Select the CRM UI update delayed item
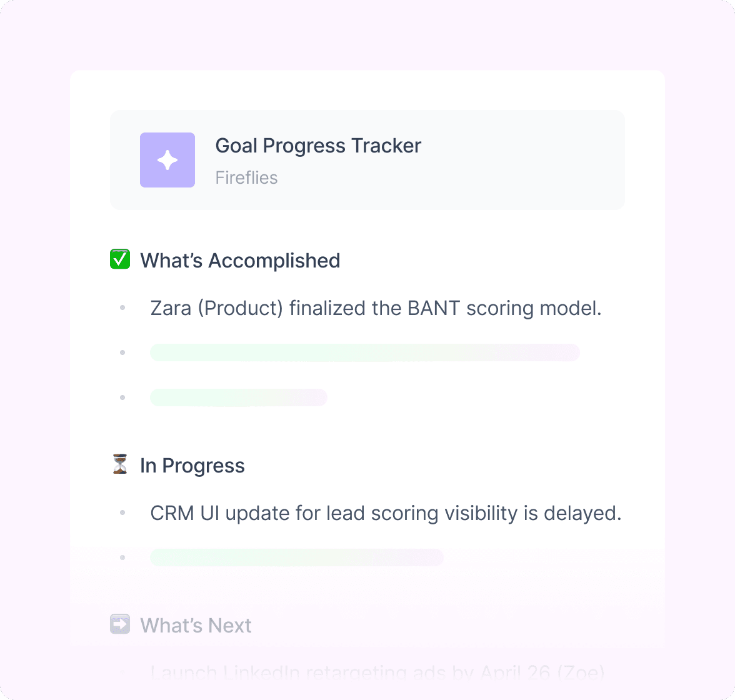Image resolution: width=735 pixels, height=700 pixels. tap(386, 513)
